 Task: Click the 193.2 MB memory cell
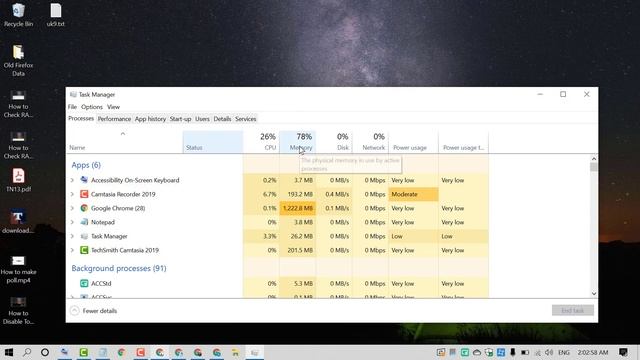[x=298, y=194]
